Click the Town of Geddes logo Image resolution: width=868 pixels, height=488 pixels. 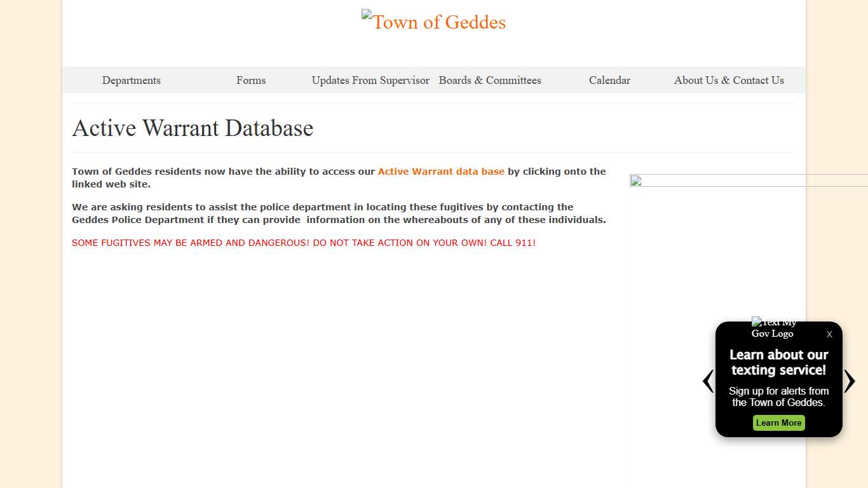coord(434,22)
